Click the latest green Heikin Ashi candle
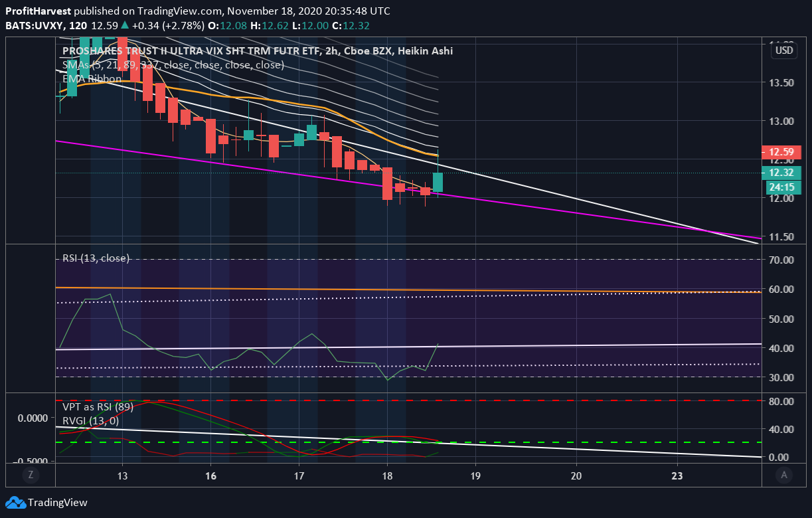812x518 pixels. (x=438, y=182)
